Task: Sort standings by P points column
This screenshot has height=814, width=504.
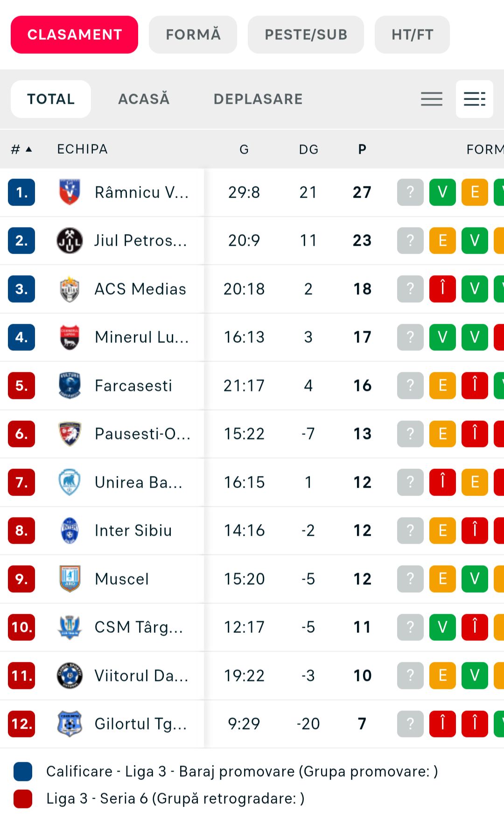Action: coord(362,149)
